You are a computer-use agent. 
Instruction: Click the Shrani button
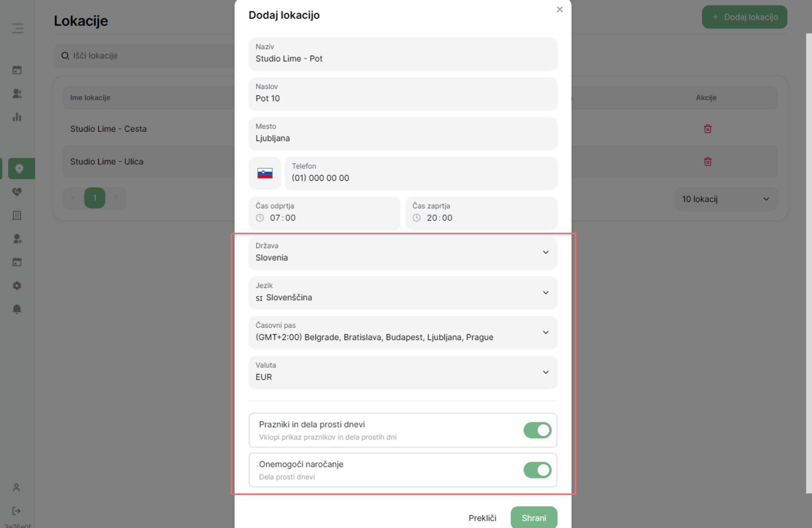point(534,517)
